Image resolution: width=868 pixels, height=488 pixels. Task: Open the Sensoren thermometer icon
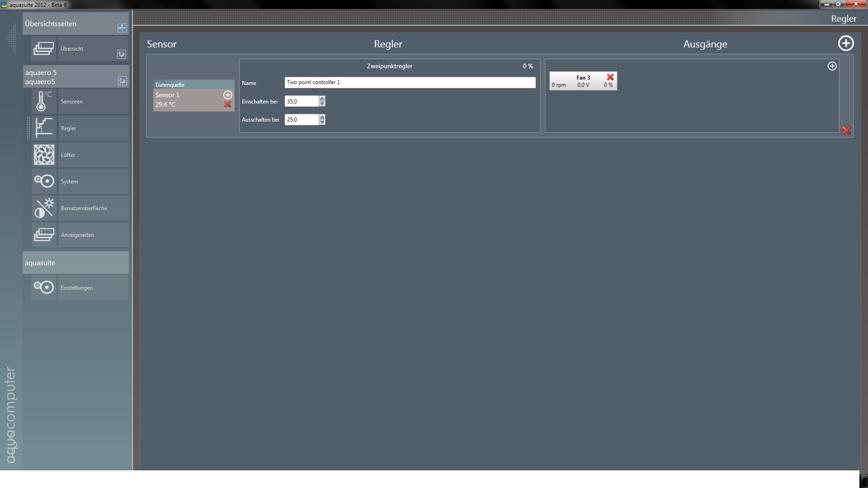pyautogui.click(x=44, y=101)
